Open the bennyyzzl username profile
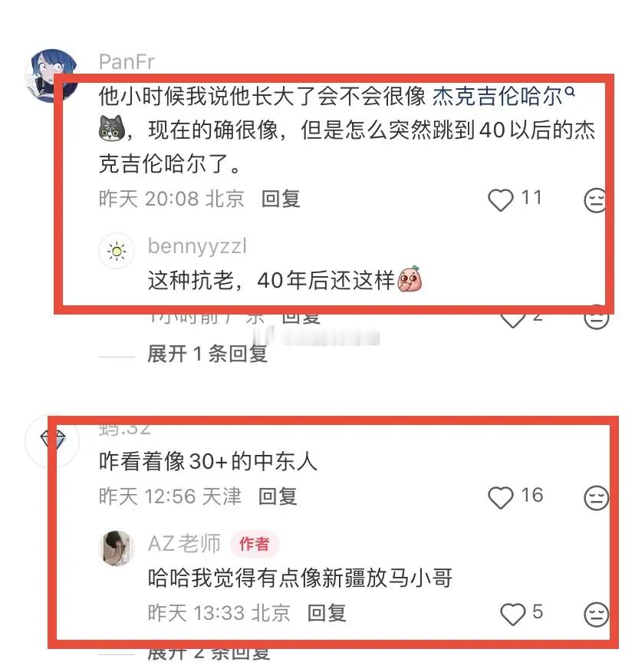The image size is (635, 672). click(197, 246)
